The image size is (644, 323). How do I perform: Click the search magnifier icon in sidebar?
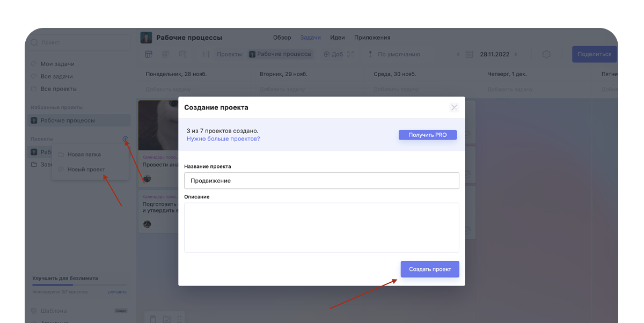[x=34, y=42]
